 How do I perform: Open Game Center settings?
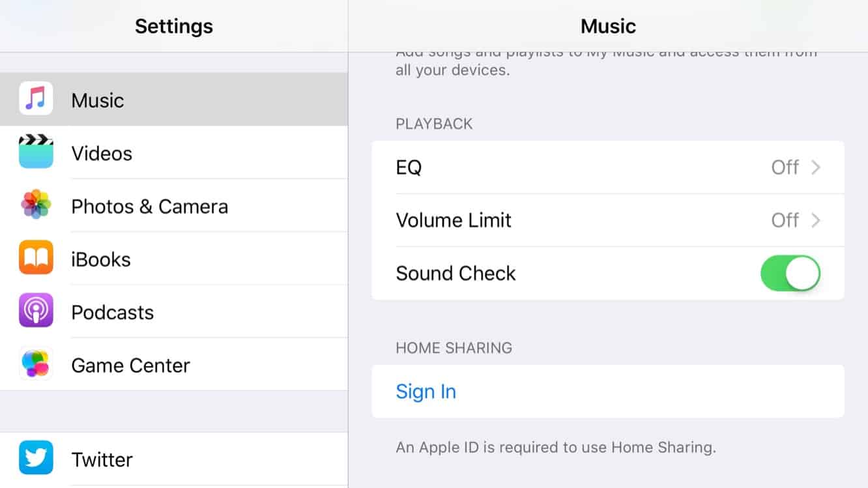click(x=130, y=366)
